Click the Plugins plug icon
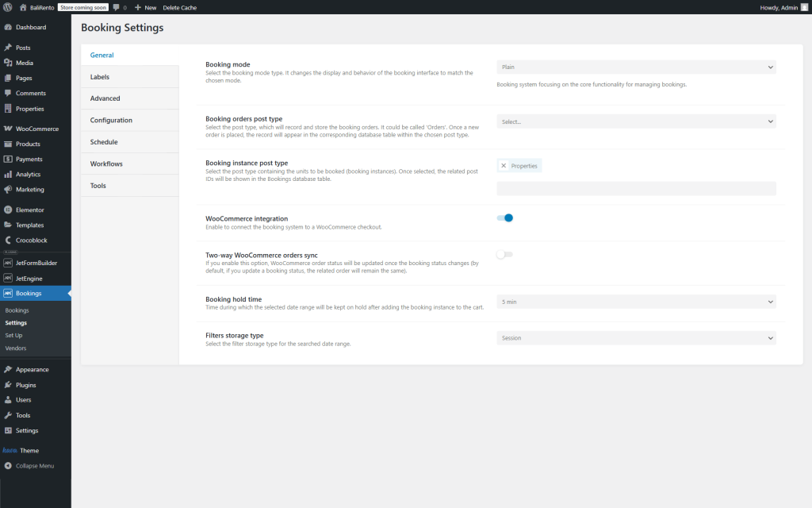This screenshot has width=812, height=508. pyautogui.click(x=8, y=385)
